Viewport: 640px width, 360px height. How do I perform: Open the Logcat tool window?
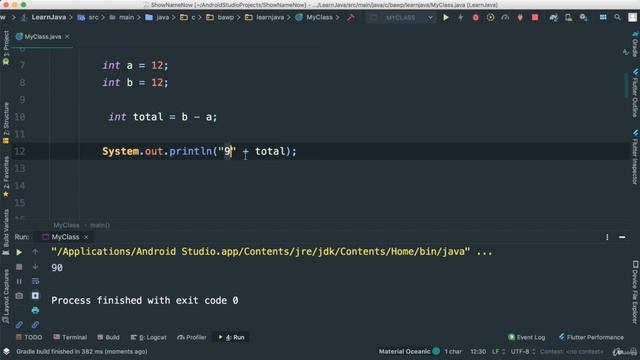tap(149, 337)
